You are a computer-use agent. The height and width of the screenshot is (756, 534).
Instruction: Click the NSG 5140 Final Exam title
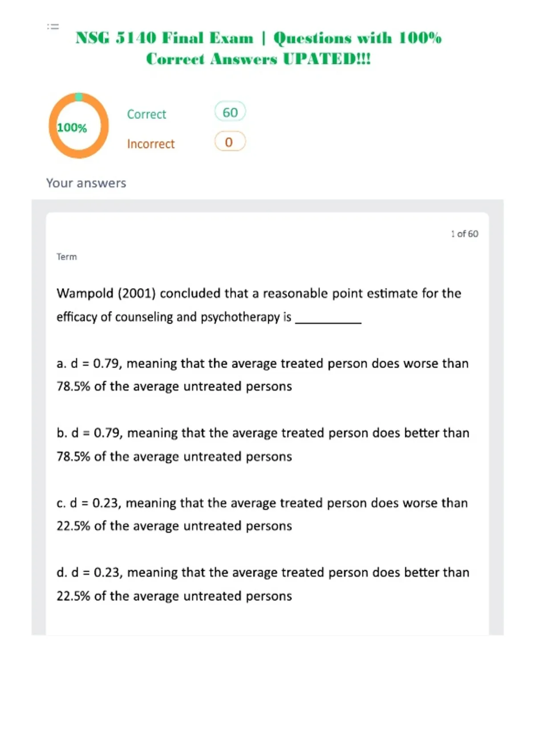(259, 48)
